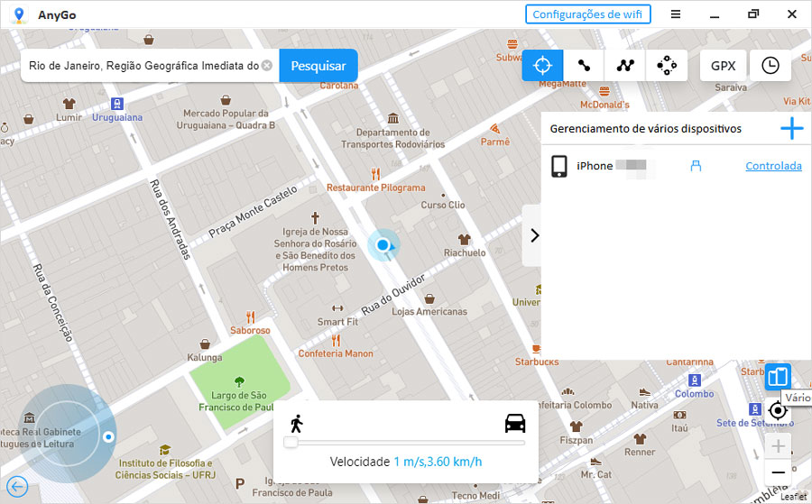Select the multi-spot route mode icon
This screenshot has width=812, height=504.
[x=625, y=65]
